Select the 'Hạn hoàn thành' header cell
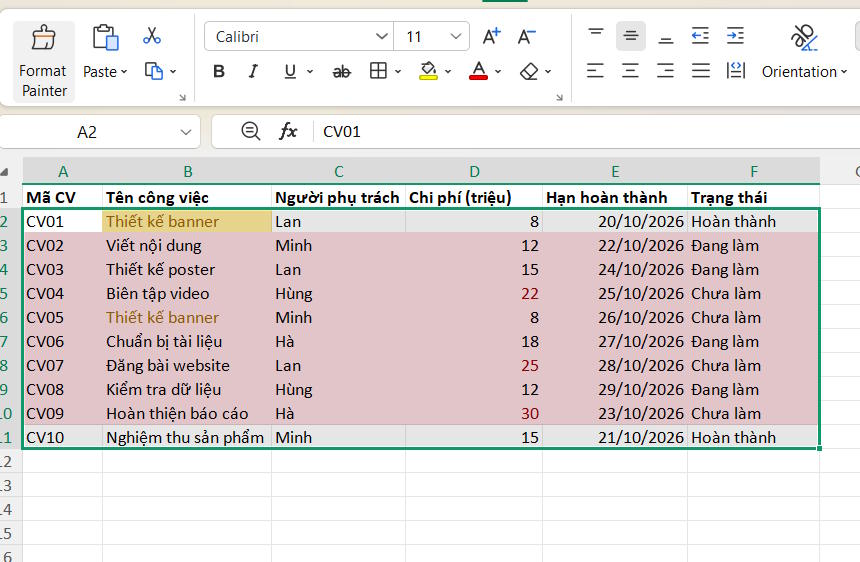The height and width of the screenshot is (562, 860). 615,197
